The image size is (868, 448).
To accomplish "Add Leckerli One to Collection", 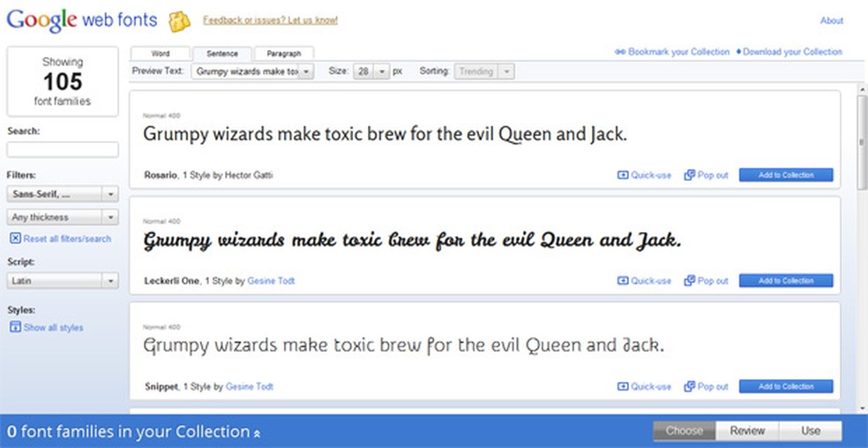I will [x=786, y=280].
